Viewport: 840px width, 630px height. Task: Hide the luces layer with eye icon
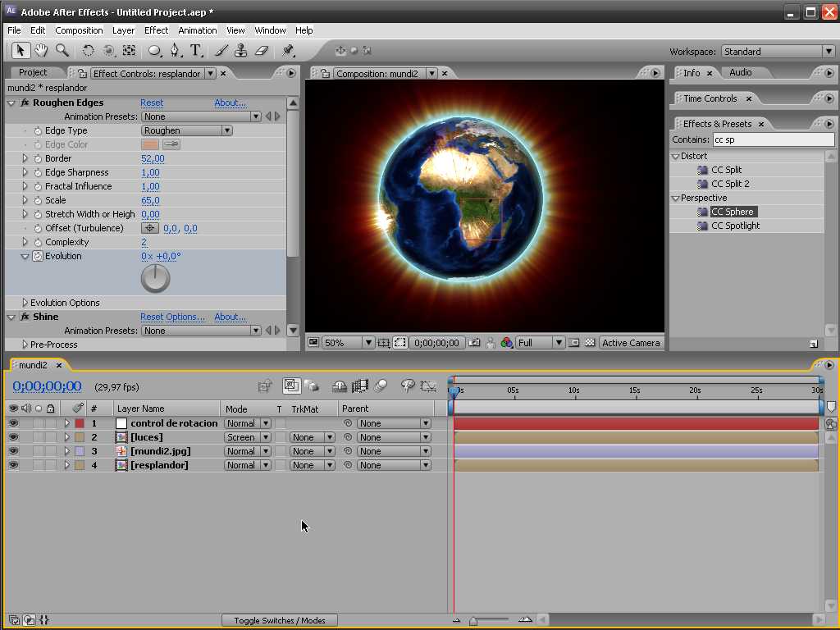pyautogui.click(x=13, y=437)
